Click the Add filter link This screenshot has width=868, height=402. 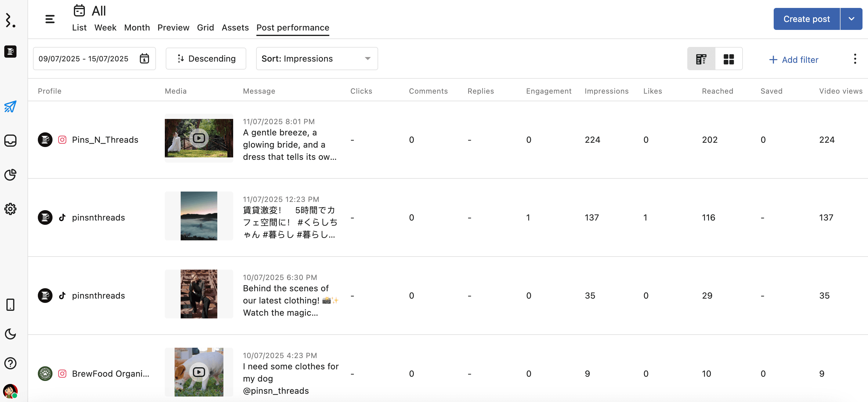pyautogui.click(x=793, y=59)
